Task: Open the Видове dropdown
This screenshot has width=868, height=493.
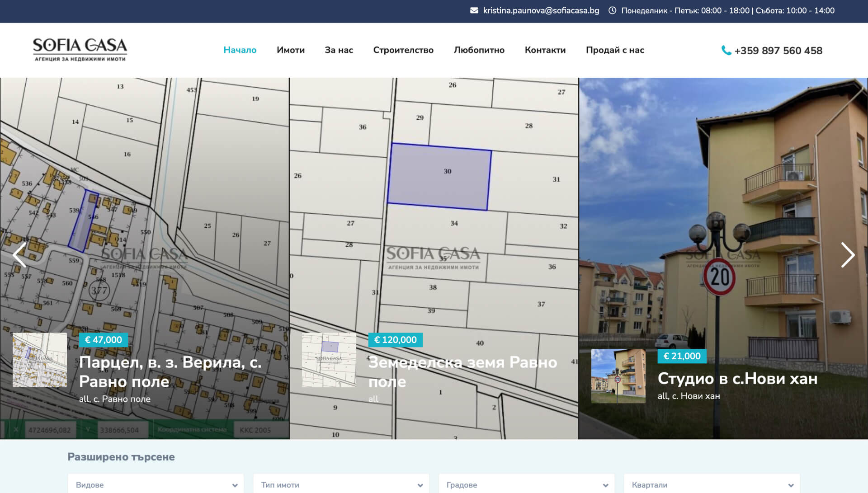Action: click(x=156, y=484)
